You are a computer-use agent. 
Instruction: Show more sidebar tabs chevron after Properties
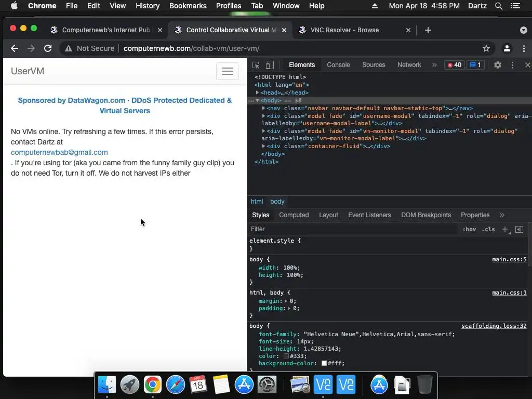[502, 215]
